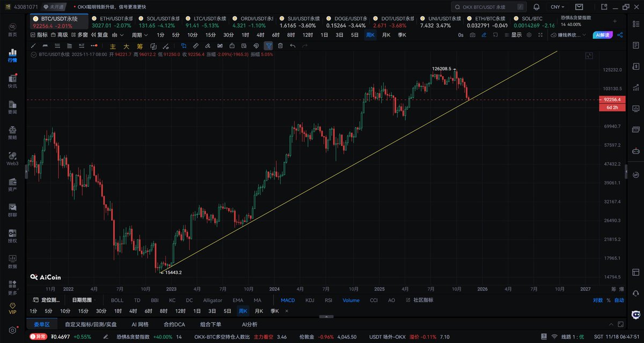Select the trend line drawing tool
The width and height of the screenshot is (644, 343).
click(33, 46)
